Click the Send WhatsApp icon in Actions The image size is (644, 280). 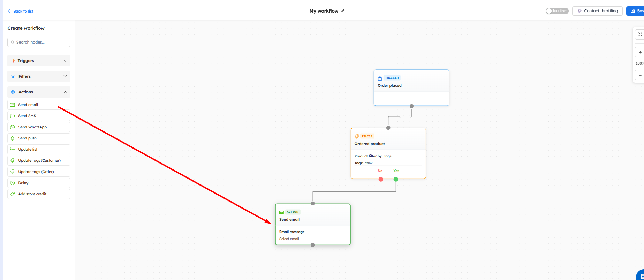(13, 127)
